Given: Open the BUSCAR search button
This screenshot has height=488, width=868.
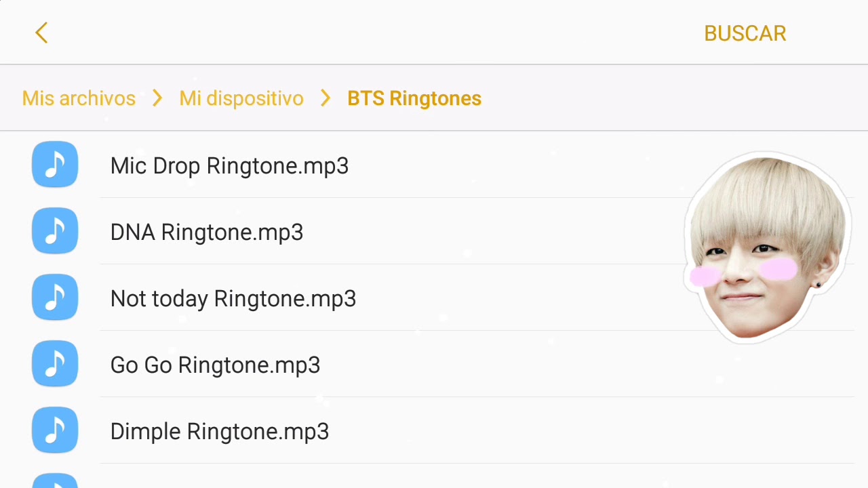Looking at the screenshot, I should (x=745, y=33).
